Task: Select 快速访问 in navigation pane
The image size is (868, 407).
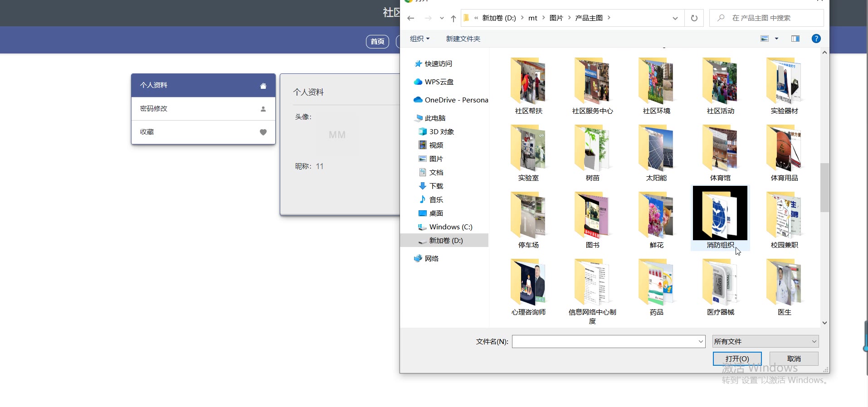Action: [438, 63]
